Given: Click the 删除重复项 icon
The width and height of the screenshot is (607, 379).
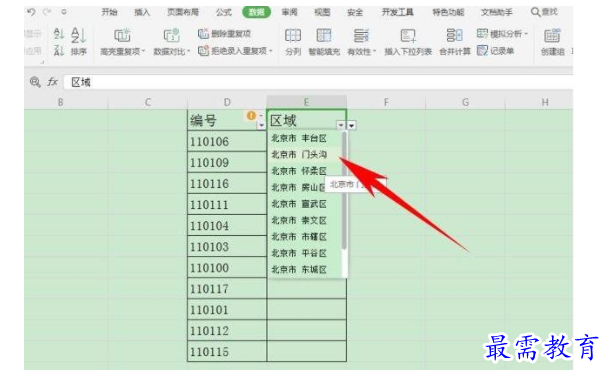Looking at the screenshot, I should (204, 34).
